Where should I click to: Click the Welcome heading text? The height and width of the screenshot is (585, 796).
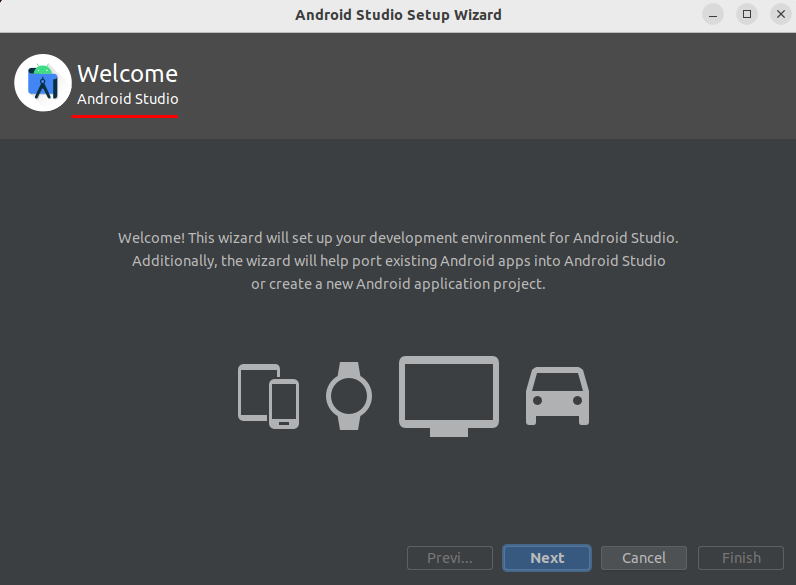[x=127, y=74]
